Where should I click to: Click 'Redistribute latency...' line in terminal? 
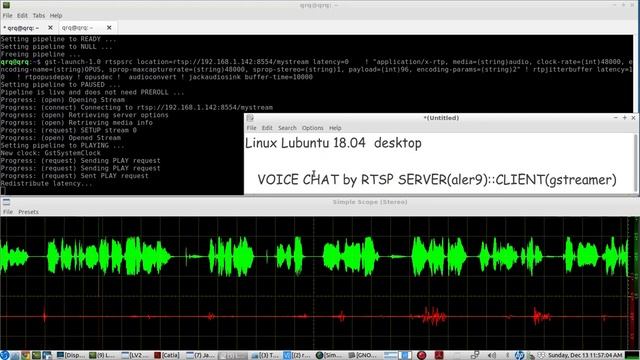coord(46,184)
